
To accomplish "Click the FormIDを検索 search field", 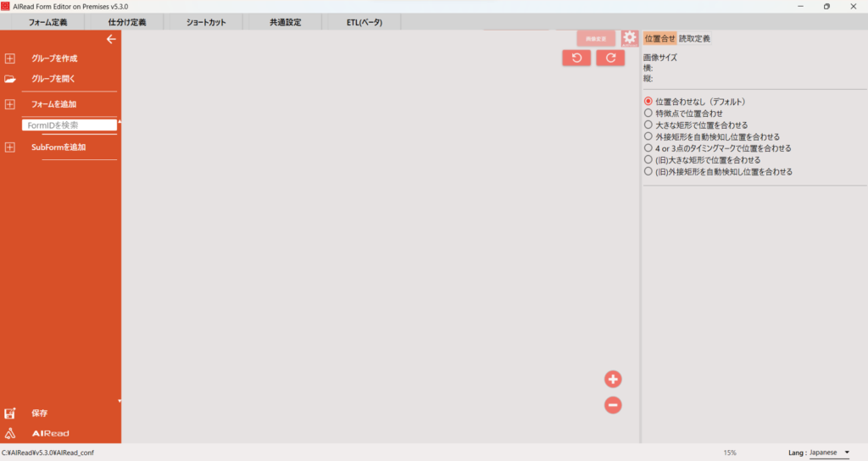I will click(69, 125).
